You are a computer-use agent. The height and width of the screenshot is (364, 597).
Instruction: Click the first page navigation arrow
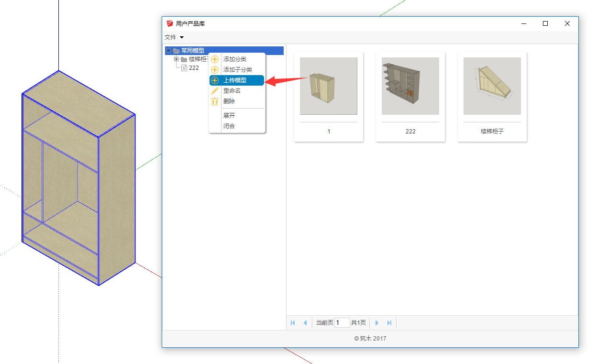[293, 323]
